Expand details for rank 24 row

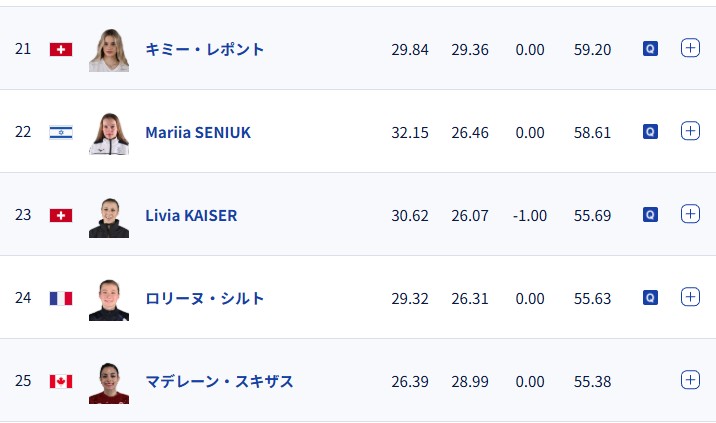pyautogui.click(x=690, y=297)
